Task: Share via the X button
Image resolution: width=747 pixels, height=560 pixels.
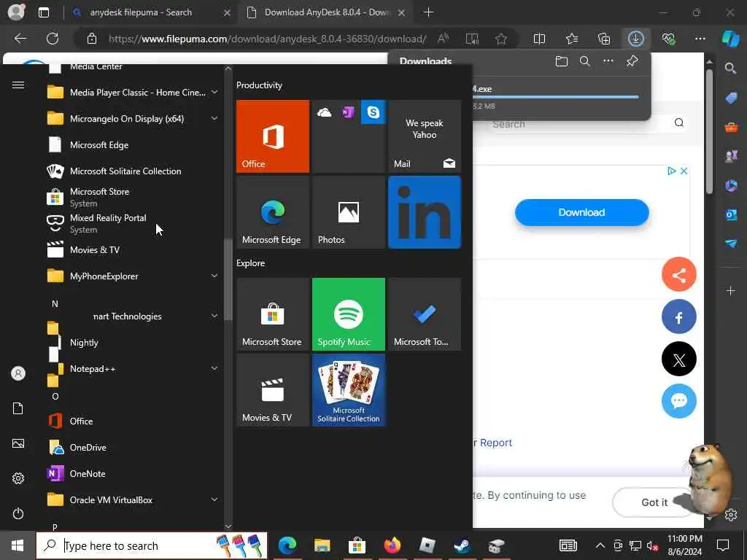Action: pyautogui.click(x=679, y=359)
